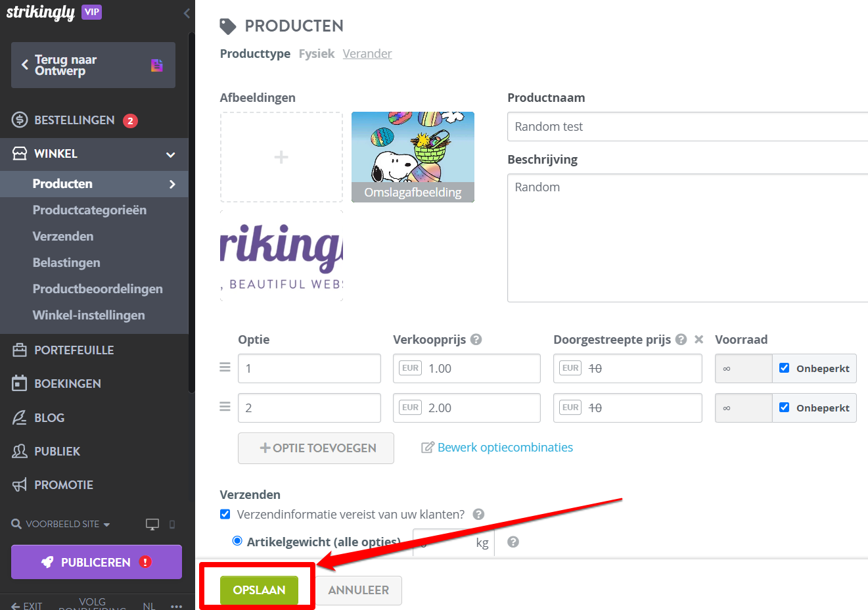
Task: Open Winkel-instellingen
Action: tap(89, 316)
